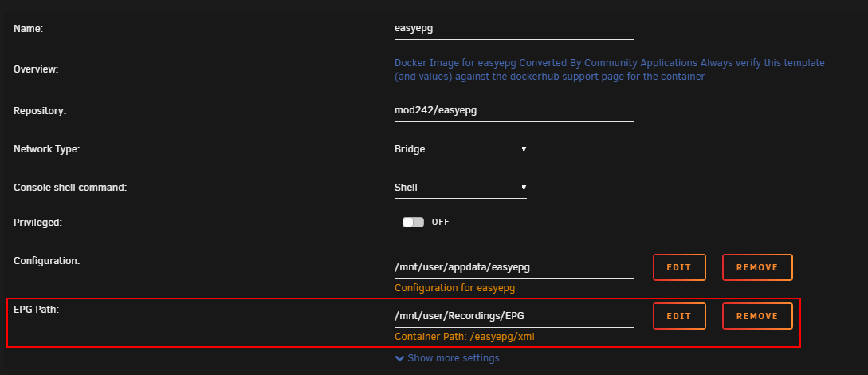
Task: Expand Show more settings
Action: point(453,358)
